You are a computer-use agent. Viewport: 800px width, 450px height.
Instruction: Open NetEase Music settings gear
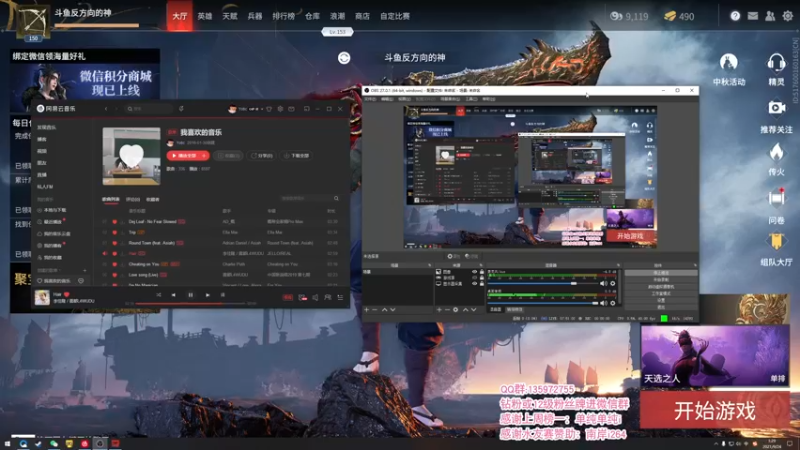[x=280, y=109]
